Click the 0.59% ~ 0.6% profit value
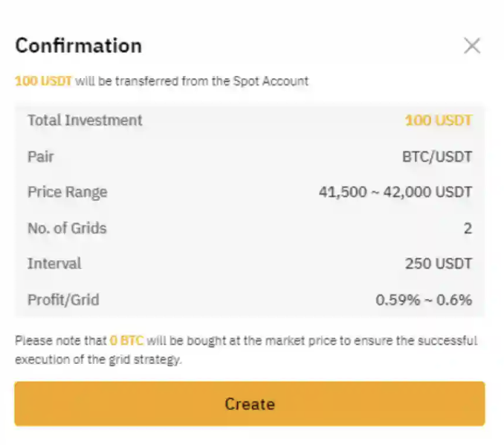This screenshot has height=445, width=504. [x=424, y=301]
